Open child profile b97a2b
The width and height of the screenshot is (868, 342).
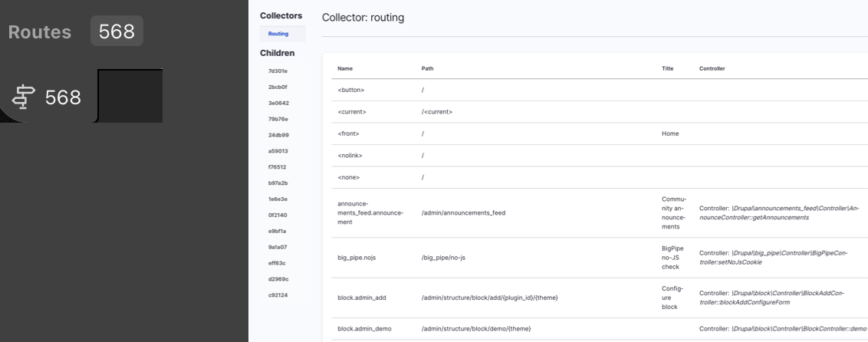click(x=278, y=183)
